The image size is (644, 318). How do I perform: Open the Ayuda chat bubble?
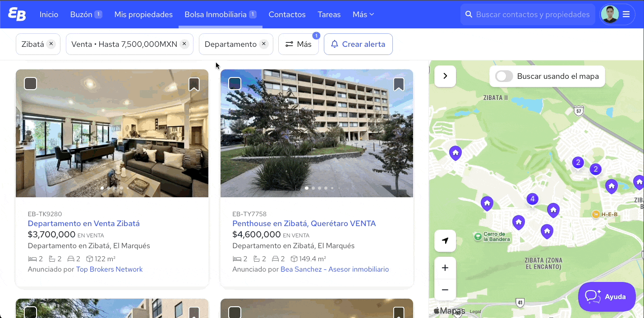coord(607,296)
